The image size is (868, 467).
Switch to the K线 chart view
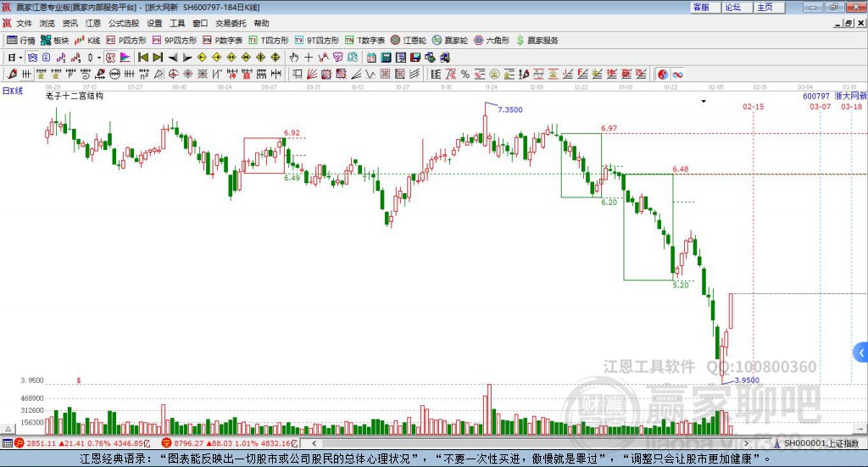pos(87,41)
